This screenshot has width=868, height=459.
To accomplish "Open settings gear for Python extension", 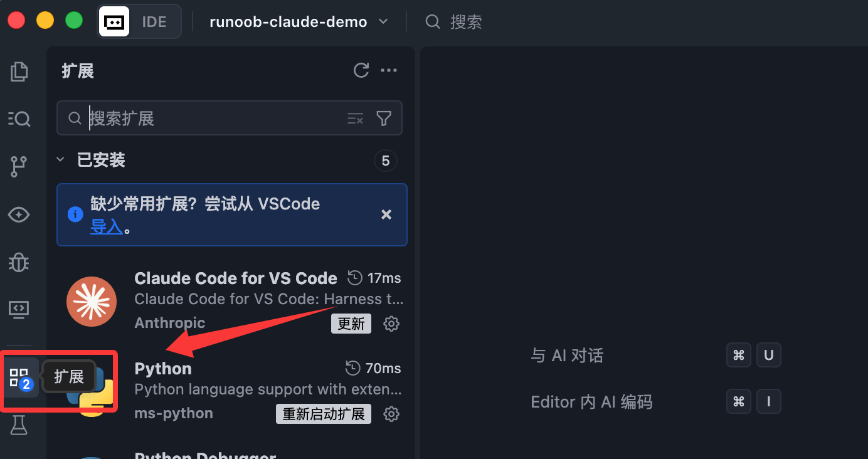I will pyautogui.click(x=391, y=414).
